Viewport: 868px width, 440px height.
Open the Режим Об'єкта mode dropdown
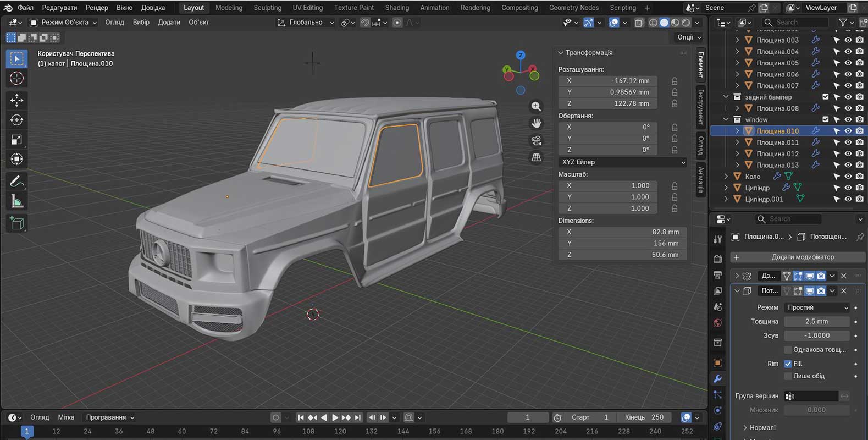coord(63,23)
